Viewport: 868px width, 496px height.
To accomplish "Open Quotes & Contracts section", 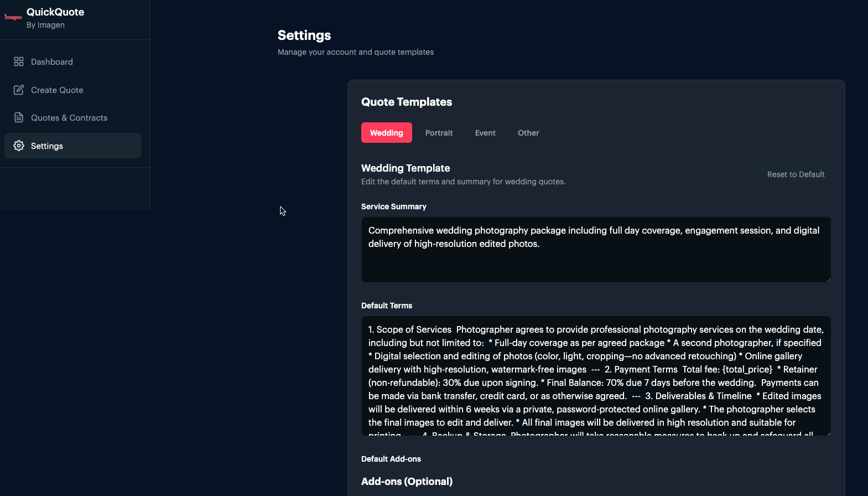I will (72, 117).
